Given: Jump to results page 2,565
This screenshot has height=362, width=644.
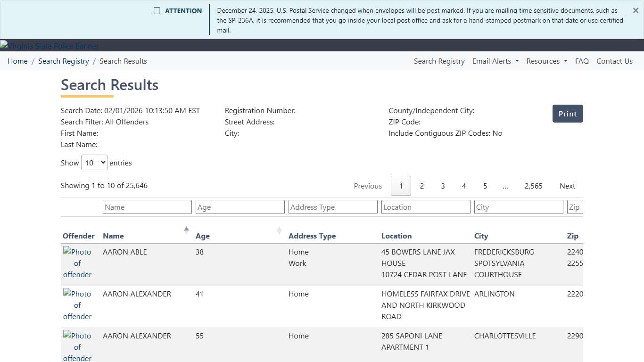Looking at the screenshot, I should 533,186.
